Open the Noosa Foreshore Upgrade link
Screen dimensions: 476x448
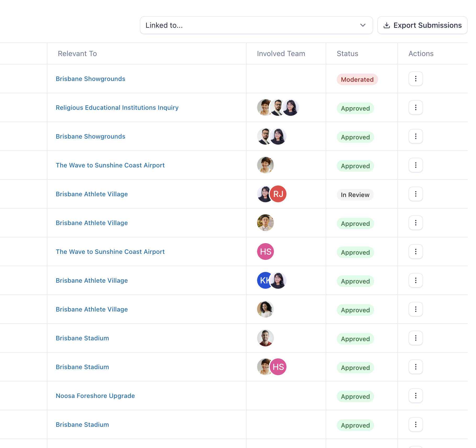[95, 396]
